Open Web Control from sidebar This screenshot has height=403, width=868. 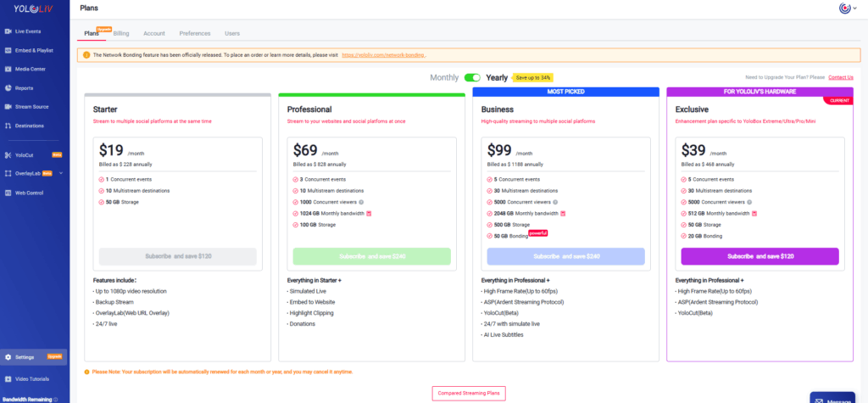(x=29, y=193)
